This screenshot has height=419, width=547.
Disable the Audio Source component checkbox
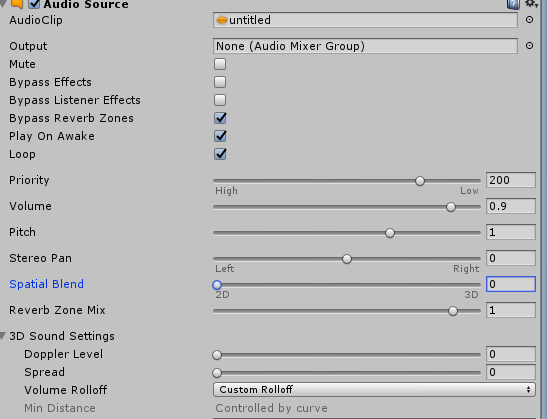coord(34,4)
